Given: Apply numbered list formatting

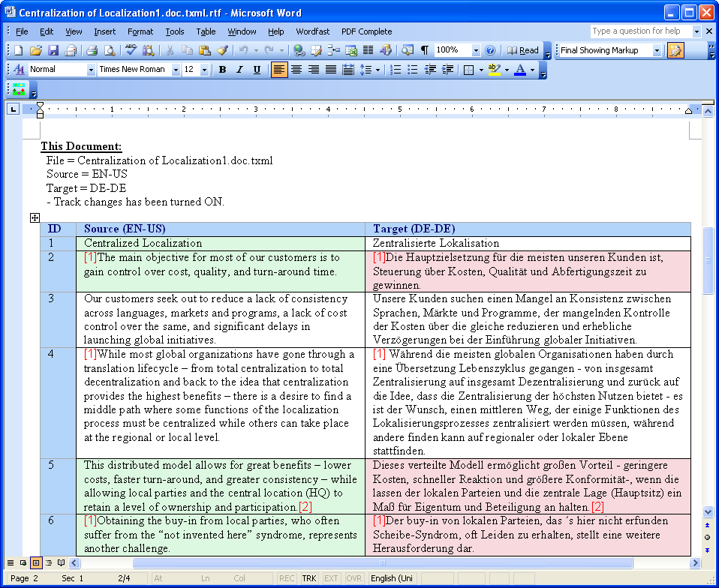Looking at the screenshot, I should tap(395, 70).
